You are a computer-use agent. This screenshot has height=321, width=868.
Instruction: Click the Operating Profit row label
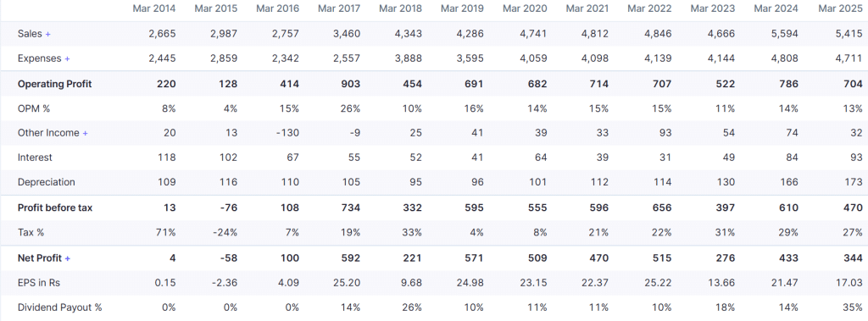(x=55, y=84)
